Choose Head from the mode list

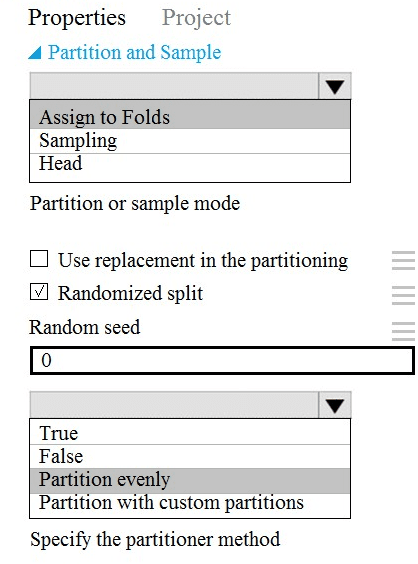pos(190,164)
